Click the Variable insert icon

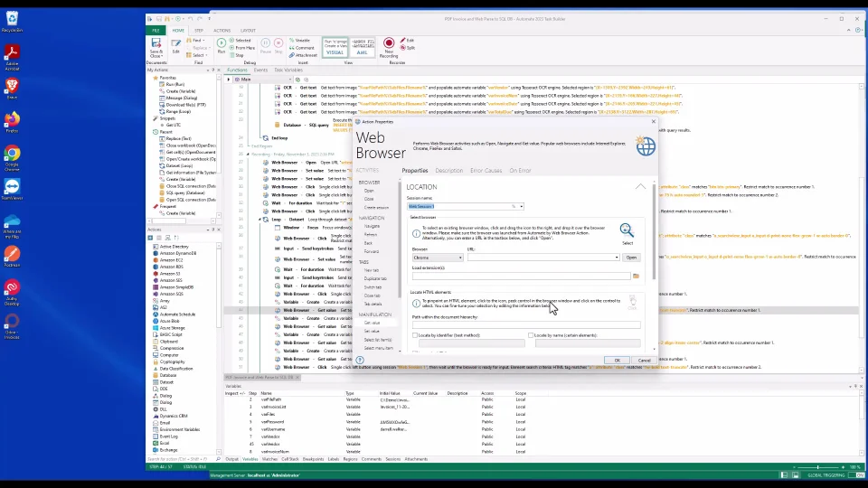tap(299, 41)
